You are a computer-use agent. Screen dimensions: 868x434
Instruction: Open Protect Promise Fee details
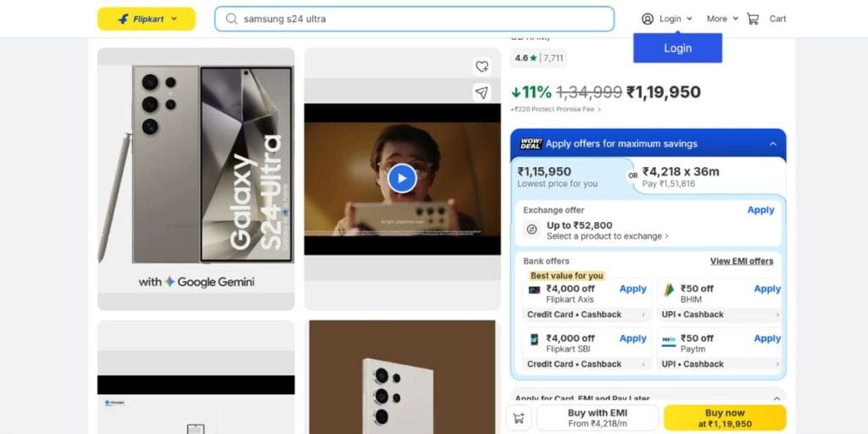pos(555,109)
